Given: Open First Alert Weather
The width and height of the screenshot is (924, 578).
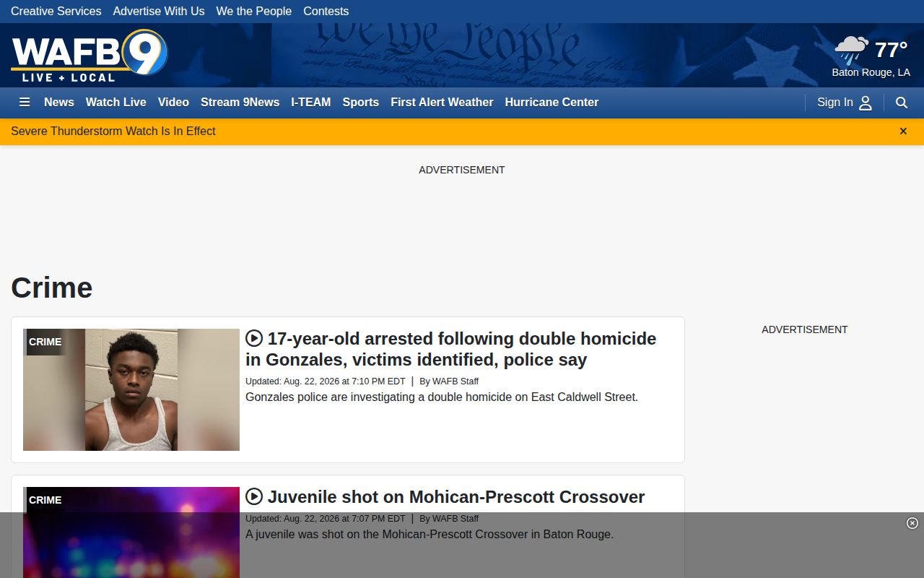Looking at the screenshot, I should [x=442, y=103].
